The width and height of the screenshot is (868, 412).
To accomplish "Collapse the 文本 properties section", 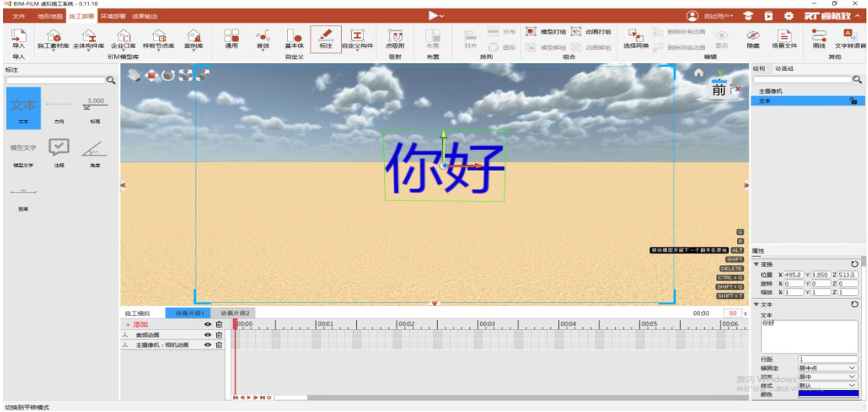I will tap(756, 305).
